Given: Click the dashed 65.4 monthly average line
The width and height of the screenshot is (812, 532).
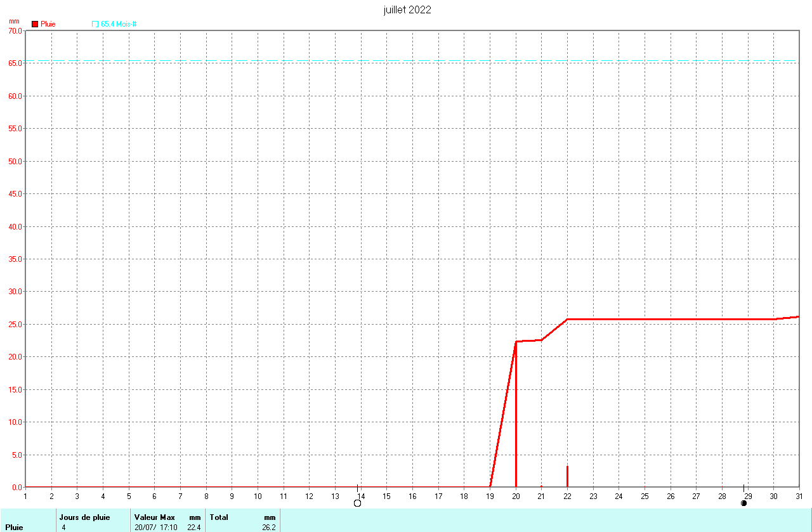Looking at the screenshot, I should point(411,61).
